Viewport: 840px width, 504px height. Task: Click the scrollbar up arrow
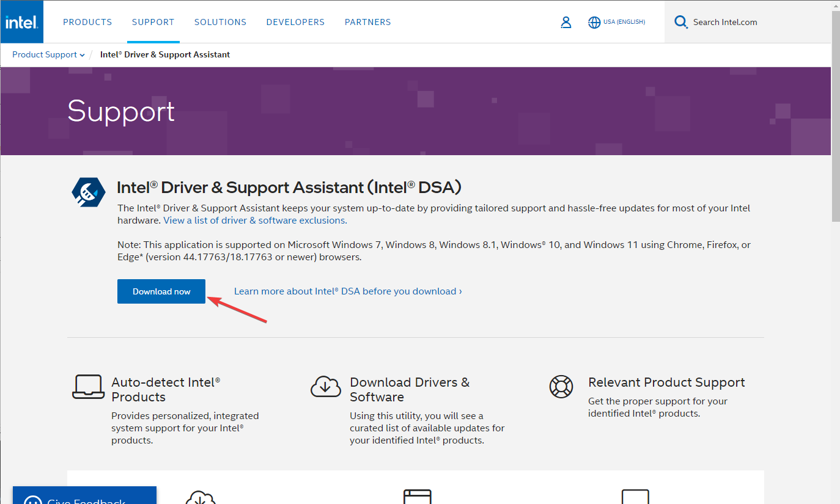(836, 5)
